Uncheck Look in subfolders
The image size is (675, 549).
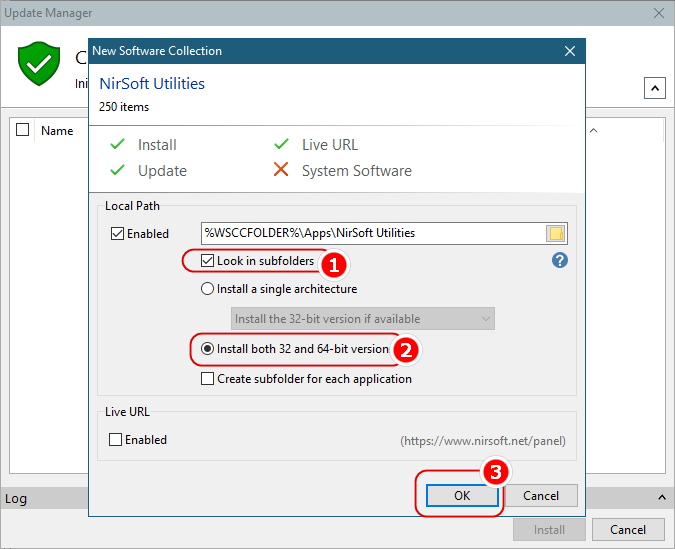click(x=207, y=261)
